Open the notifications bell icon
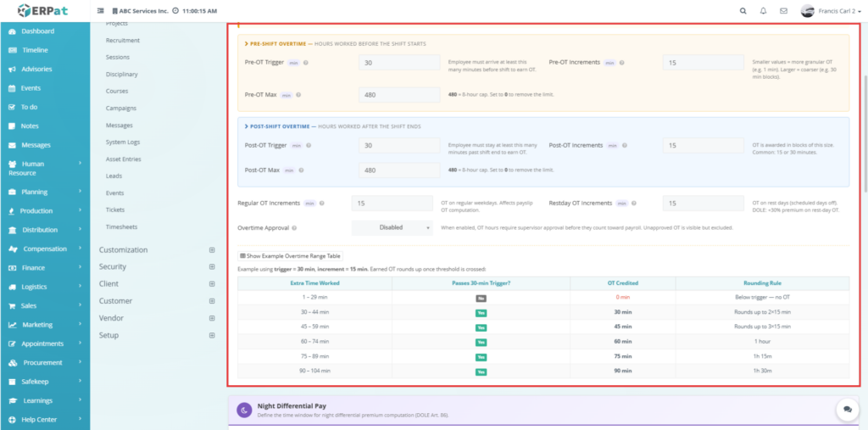868x430 pixels. coord(764,11)
